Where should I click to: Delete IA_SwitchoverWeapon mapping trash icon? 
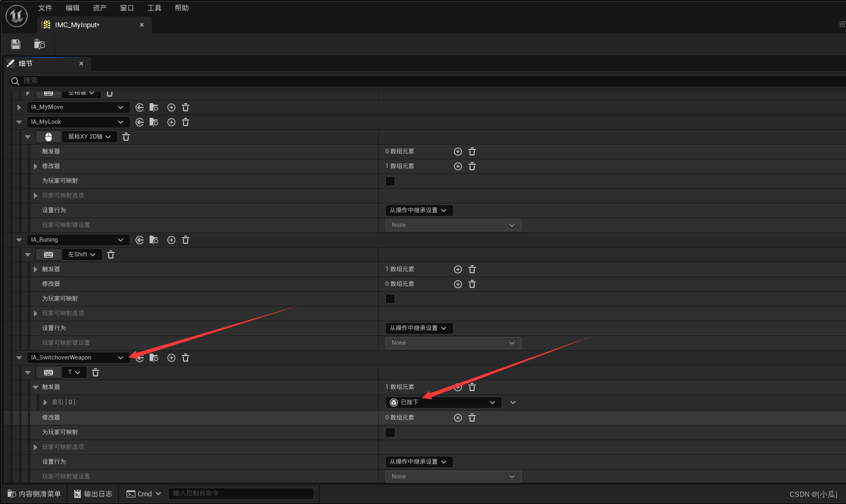(186, 358)
